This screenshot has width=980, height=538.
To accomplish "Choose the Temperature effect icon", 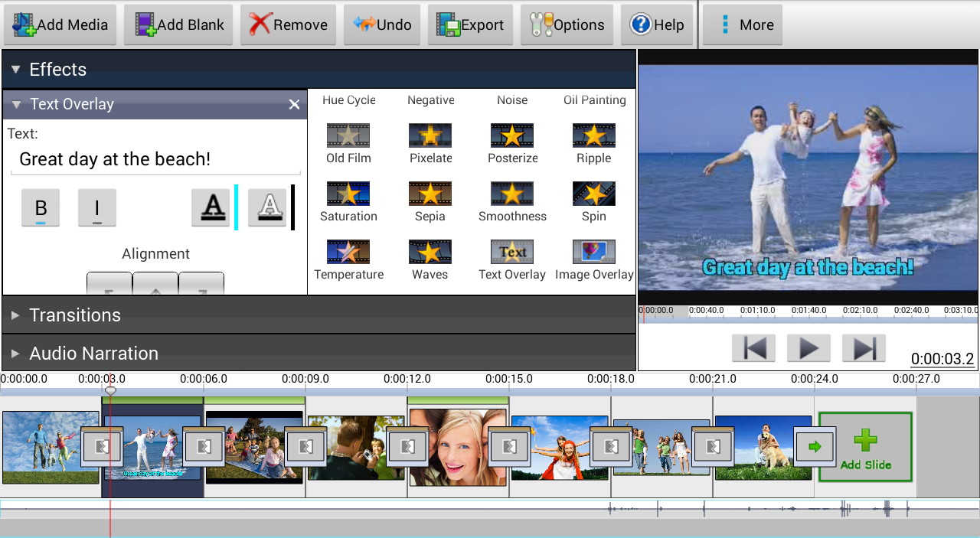I will click(x=348, y=252).
